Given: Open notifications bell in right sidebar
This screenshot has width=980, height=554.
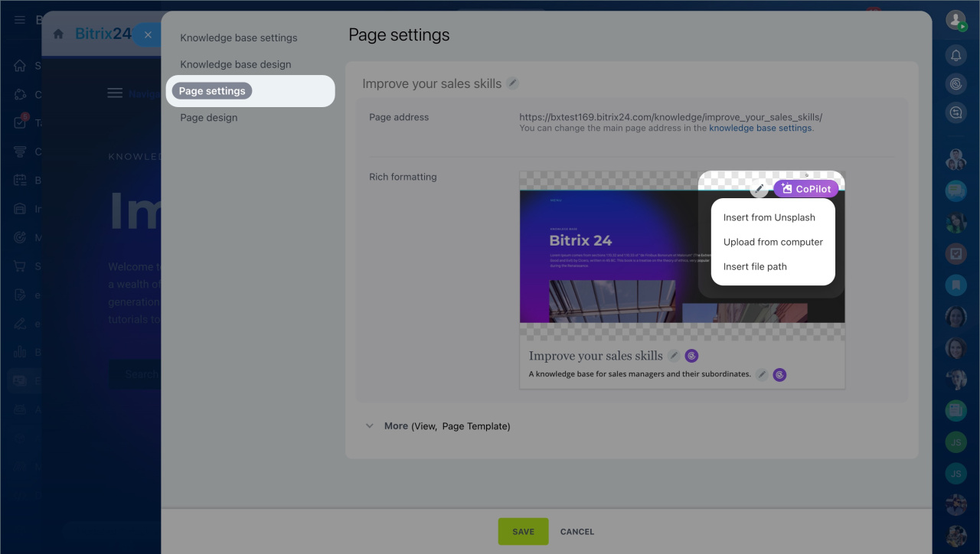Looking at the screenshot, I should 955,55.
